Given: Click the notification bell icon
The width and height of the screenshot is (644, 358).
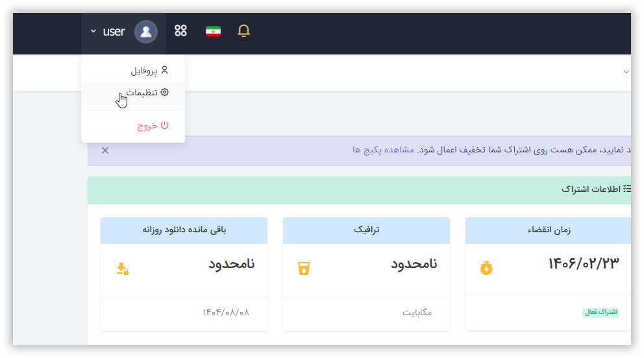Looking at the screenshot, I should point(243,31).
